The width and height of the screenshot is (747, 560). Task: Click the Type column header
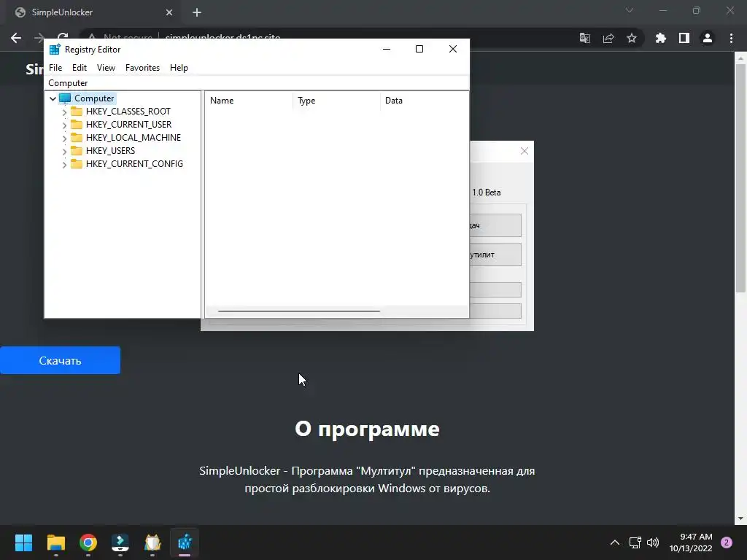336,101
